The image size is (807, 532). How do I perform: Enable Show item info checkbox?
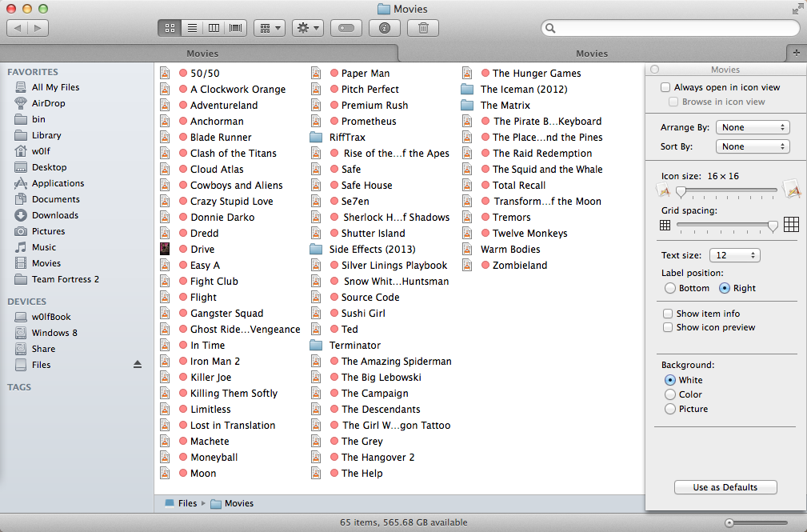tap(668, 313)
